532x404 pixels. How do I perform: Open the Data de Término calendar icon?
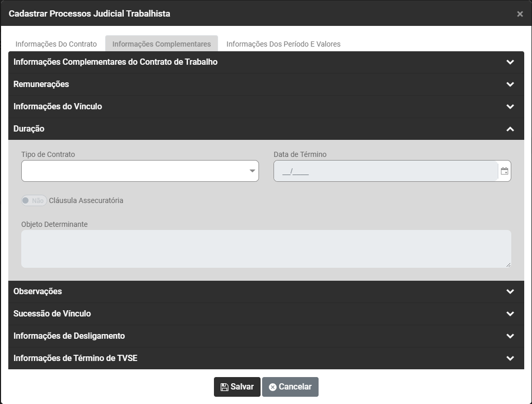click(x=504, y=171)
